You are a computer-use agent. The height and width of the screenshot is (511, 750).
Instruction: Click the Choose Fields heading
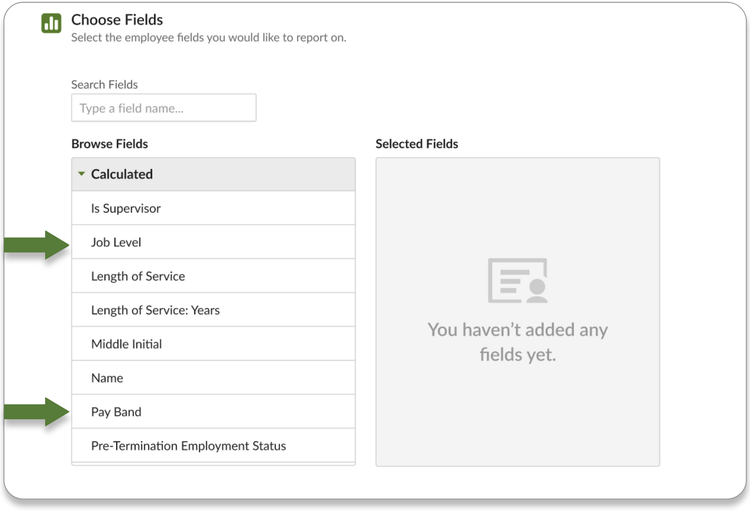click(117, 19)
